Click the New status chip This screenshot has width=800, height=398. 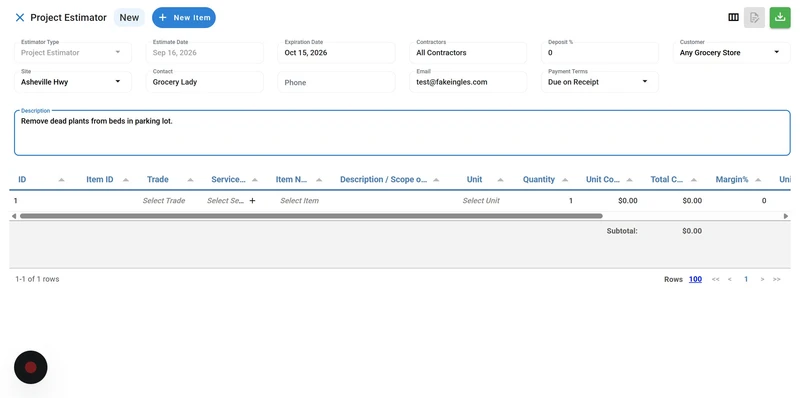coord(129,17)
